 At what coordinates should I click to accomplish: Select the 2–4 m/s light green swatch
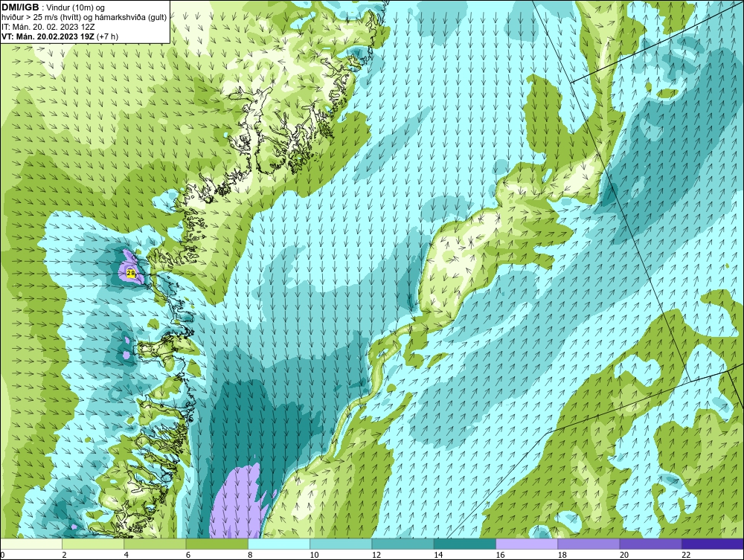click(x=93, y=544)
